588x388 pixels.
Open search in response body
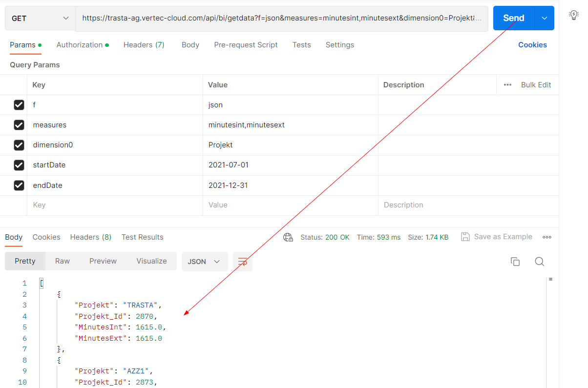539,262
